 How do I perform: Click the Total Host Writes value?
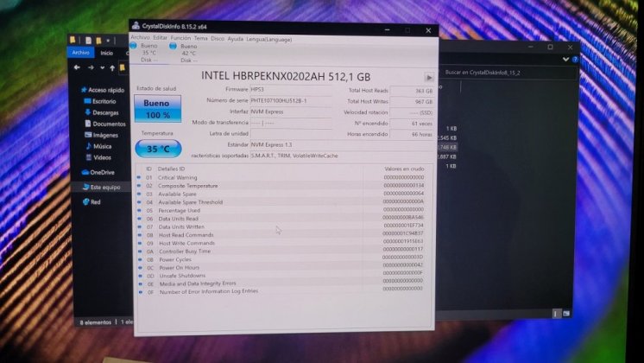pyautogui.click(x=412, y=101)
